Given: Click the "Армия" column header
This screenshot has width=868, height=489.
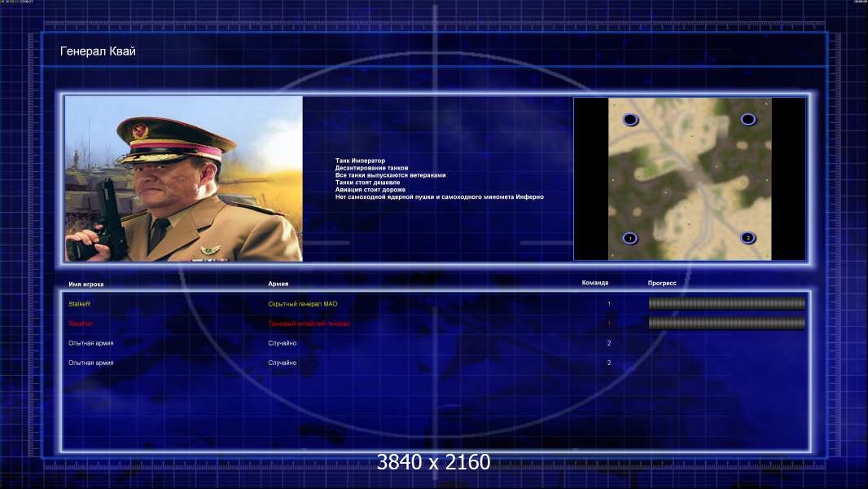Looking at the screenshot, I should click(x=278, y=284).
